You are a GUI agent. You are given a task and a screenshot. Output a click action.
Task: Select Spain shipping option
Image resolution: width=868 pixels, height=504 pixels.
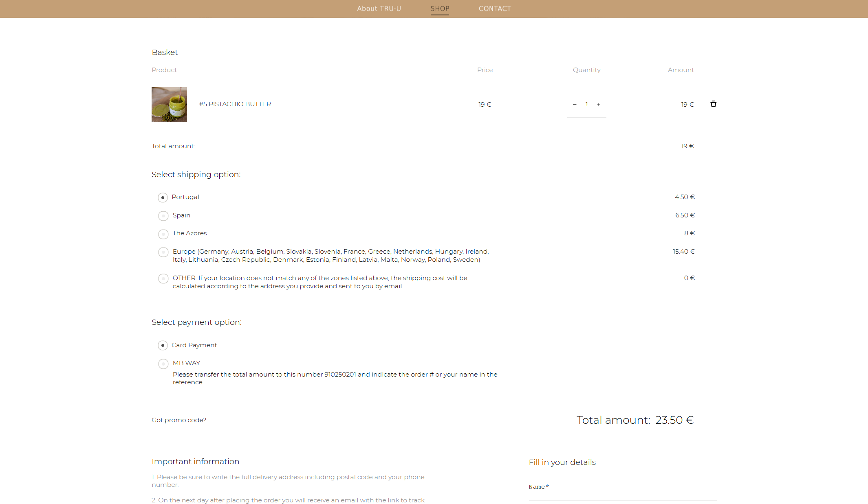pyautogui.click(x=163, y=216)
